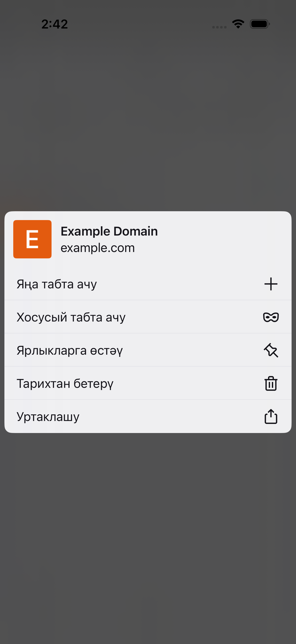Click the menu header with site info

click(148, 239)
